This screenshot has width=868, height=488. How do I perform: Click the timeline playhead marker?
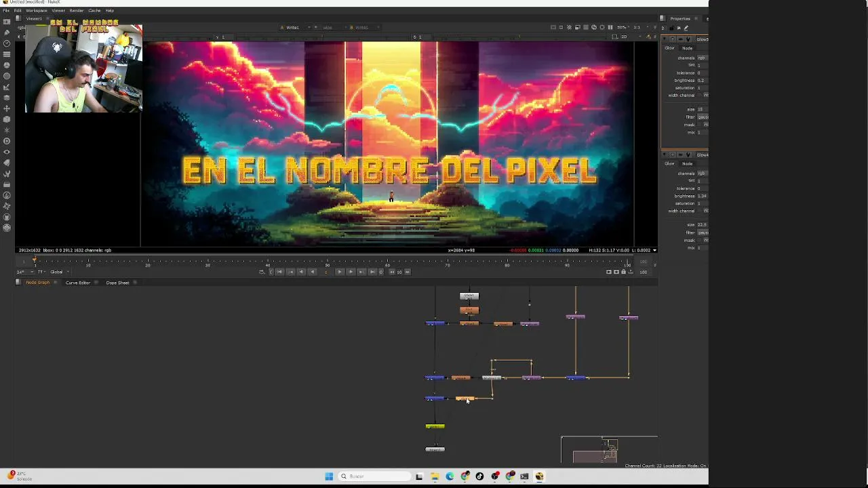35,260
